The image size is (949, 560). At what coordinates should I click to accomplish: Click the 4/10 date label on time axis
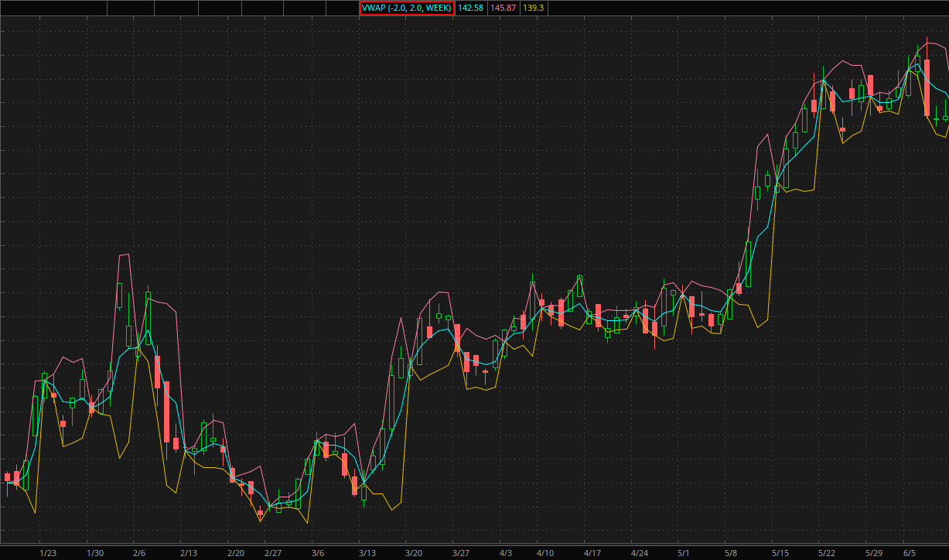pos(545,553)
